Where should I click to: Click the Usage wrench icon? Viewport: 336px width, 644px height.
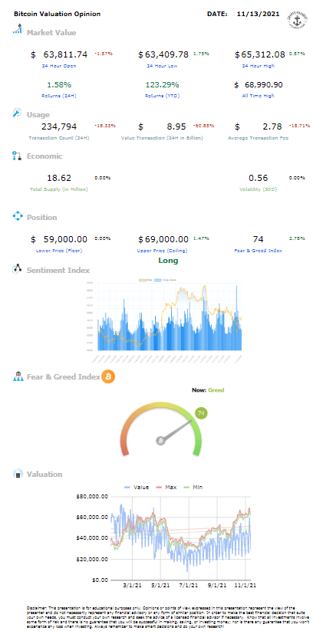pos(17,113)
